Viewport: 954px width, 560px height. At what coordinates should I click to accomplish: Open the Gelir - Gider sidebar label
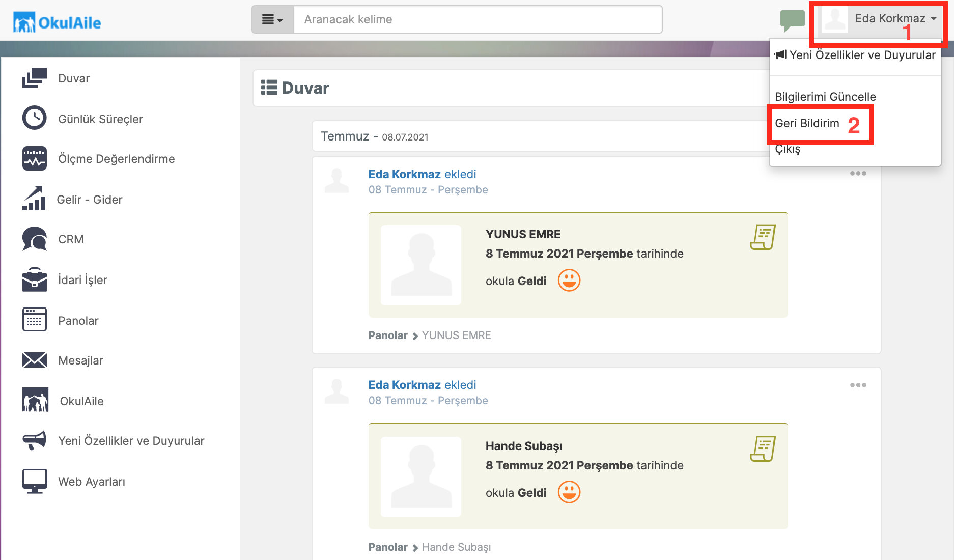(x=90, y=200)
